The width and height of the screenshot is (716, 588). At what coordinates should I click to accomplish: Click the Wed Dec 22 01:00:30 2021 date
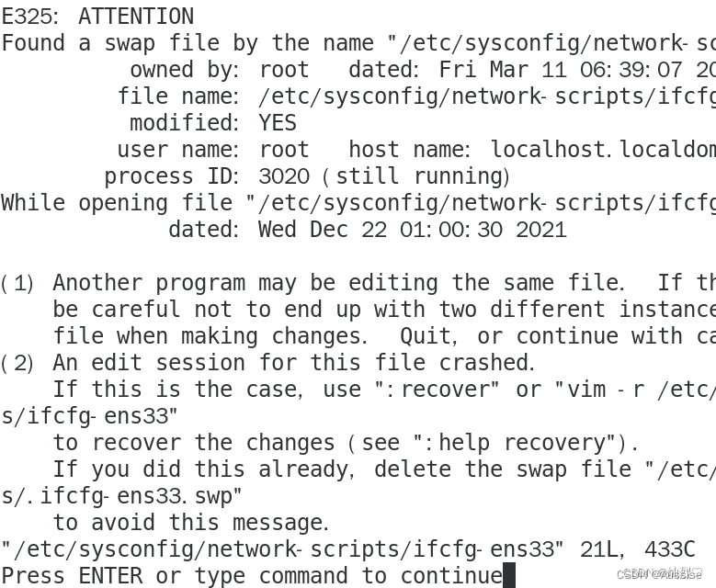[413, 230]
